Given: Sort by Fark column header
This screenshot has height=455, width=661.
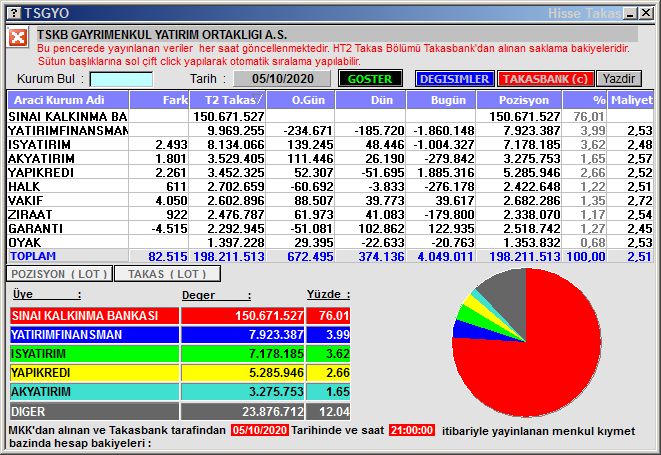Looking at the screenshot, I should click(x=159, y=100).
